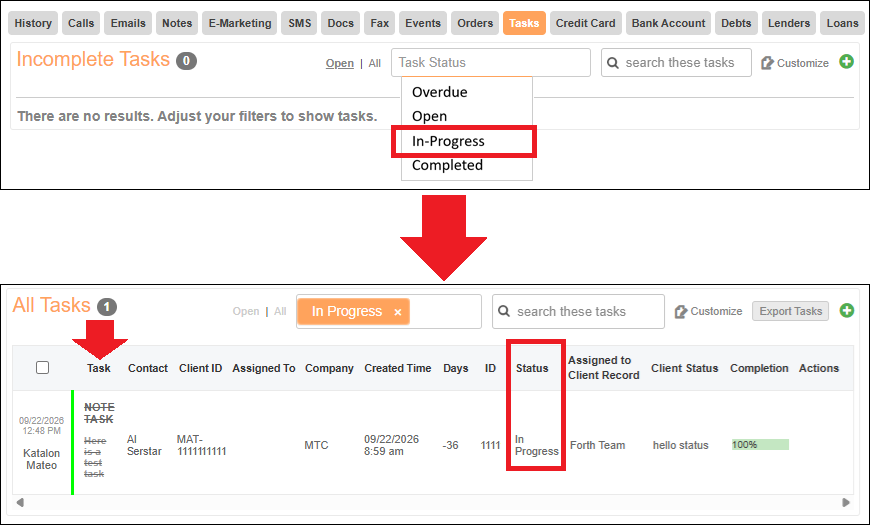
Task: Choose Open from the status dropdown list
Action: pyautogui.click(x=429, y=117)
